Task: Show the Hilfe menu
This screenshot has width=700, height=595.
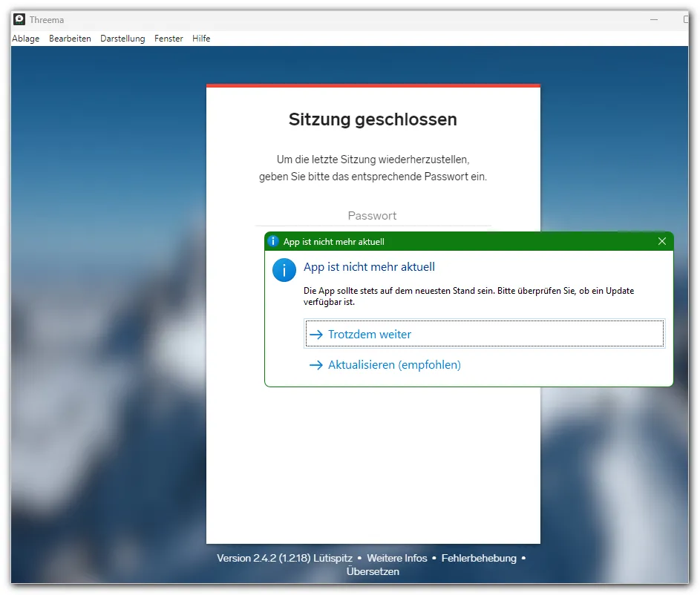Action: (201, 39)
